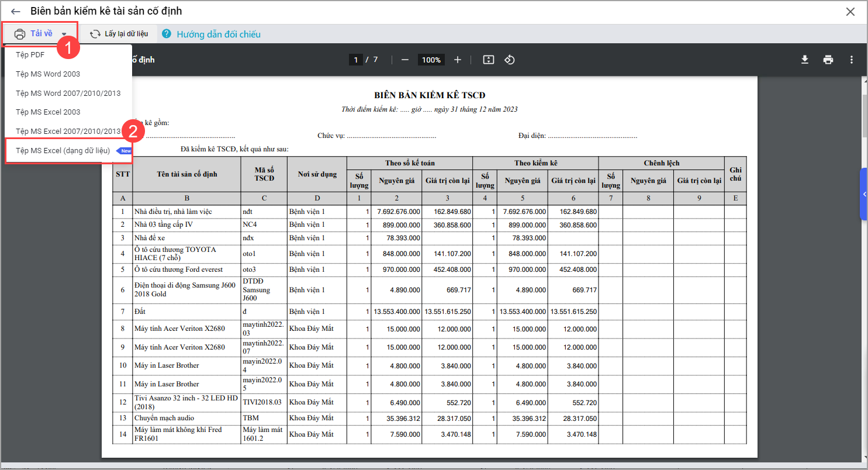This screenshot has width=868, height=470.
Task: Zoom in with the plus icon
Action: pos(458,60)
